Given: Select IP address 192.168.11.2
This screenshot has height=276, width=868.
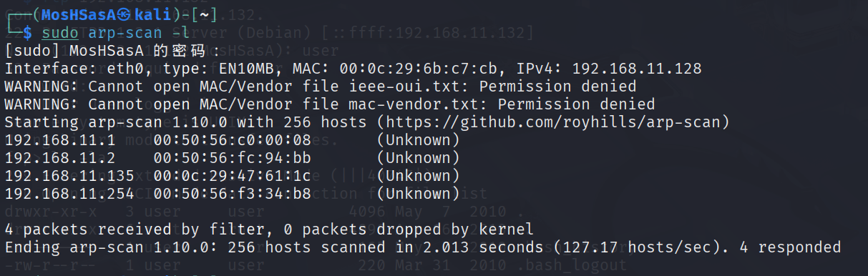Looking at the screenshot, I should click(59, 158).
